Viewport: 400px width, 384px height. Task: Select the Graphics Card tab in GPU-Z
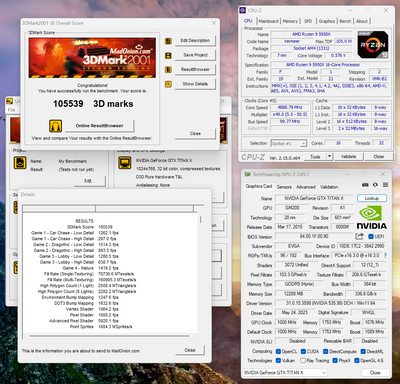259,186
